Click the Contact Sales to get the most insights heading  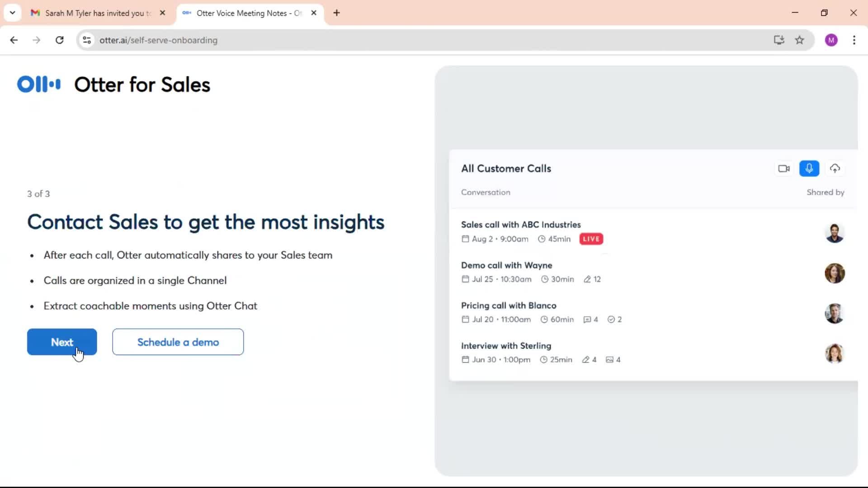(x=206, y=222)
